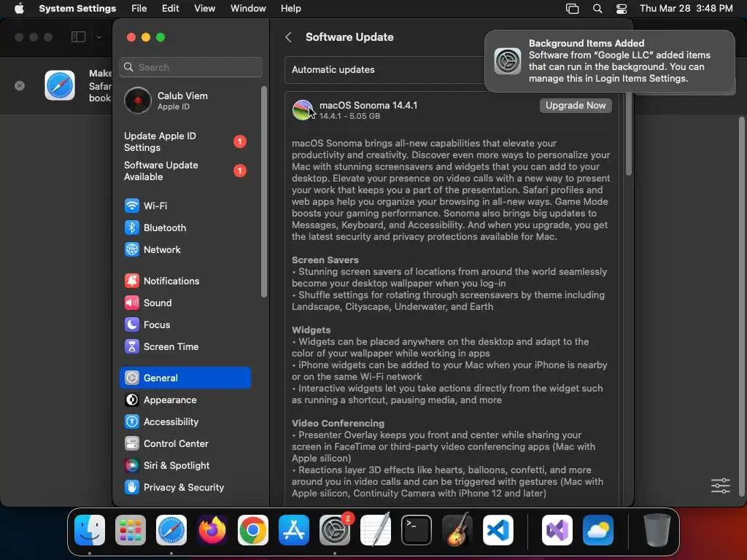Screen dimensions: 747x560
Task: Select General in the sidebar
Action: pyautogui.click(x=185, y=378)
